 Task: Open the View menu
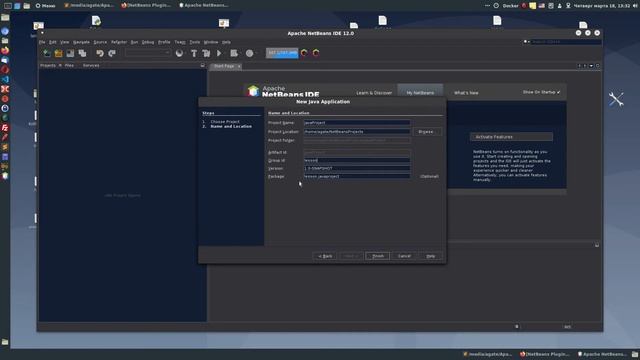point(64,42)
